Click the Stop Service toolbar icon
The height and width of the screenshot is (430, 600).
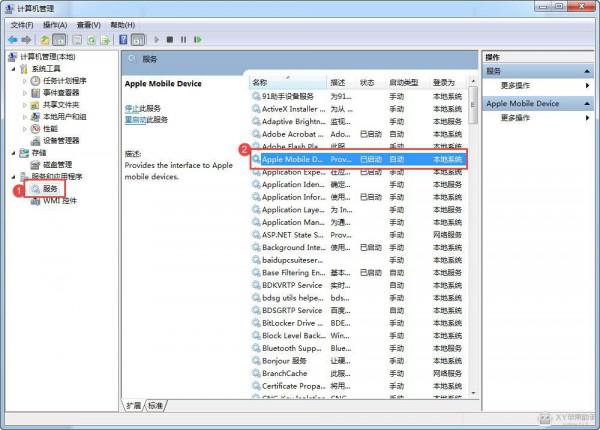pos(170,40)
